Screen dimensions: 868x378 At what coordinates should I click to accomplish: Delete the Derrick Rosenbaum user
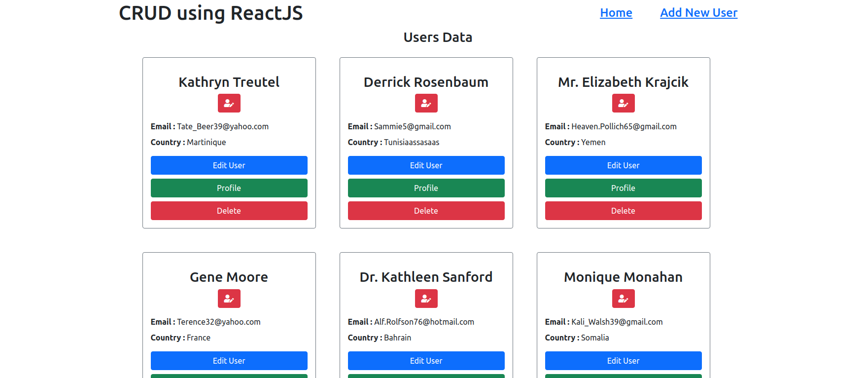[426, 211]
